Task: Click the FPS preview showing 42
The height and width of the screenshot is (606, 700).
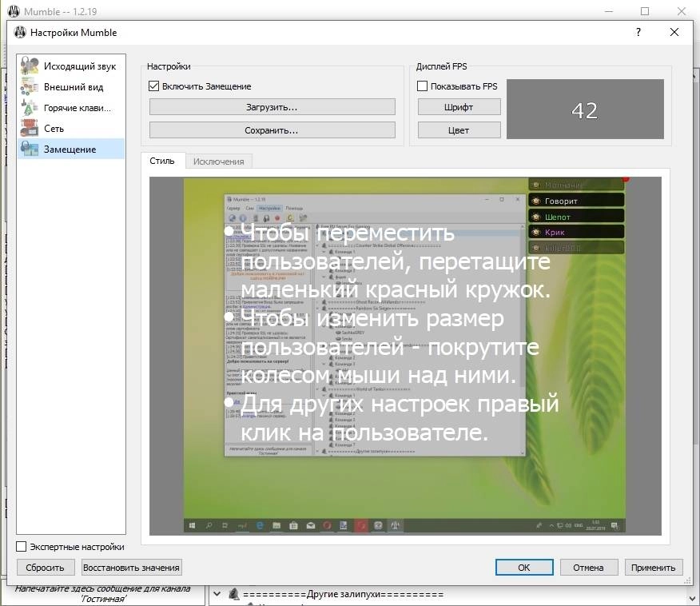Action: click(585, 110)
